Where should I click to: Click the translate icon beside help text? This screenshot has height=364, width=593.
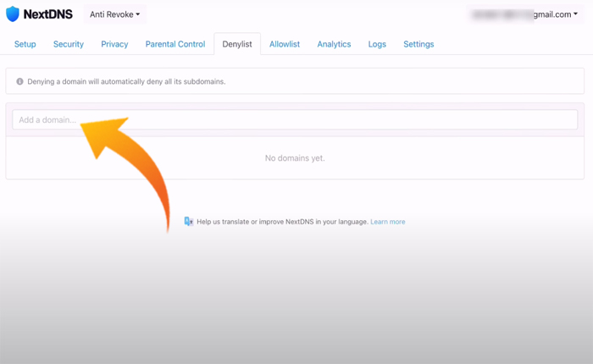click(x=189, y=222)
